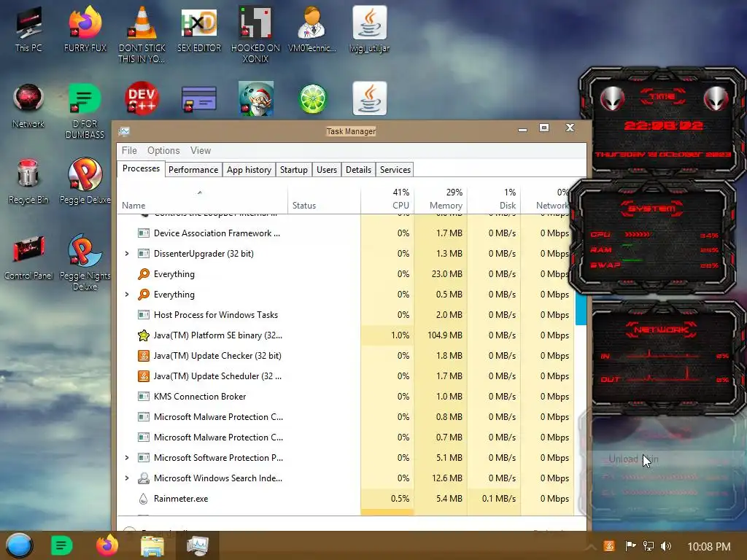Select the Task Manager taskbar button
The image size is (747, 560).
pos(197,545)
